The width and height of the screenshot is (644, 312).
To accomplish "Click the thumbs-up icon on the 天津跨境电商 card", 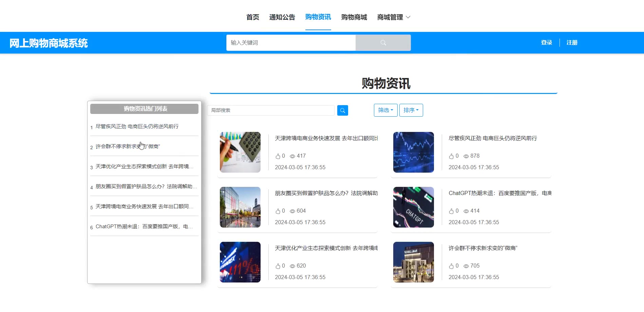I will click(x=278, y=156).
